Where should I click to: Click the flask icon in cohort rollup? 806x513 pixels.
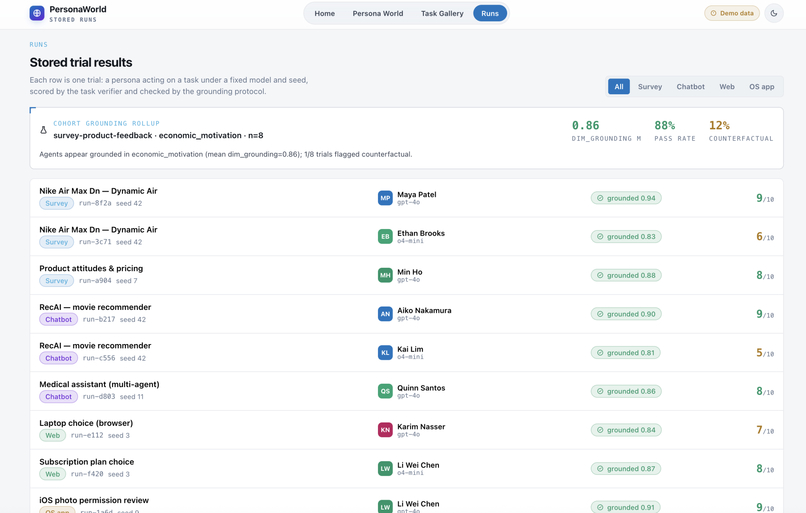(x=44, y=130)
